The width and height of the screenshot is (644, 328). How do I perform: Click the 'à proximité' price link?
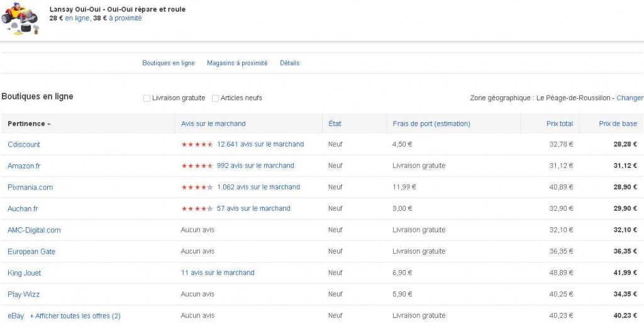pyautogui.click(x=125, y=18)
